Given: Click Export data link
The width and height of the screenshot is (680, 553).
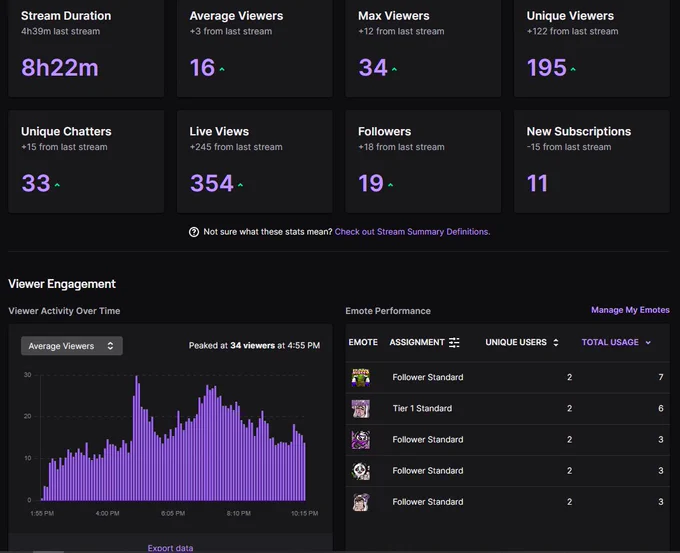Looking at the screenshot, I should pos(170,548).
